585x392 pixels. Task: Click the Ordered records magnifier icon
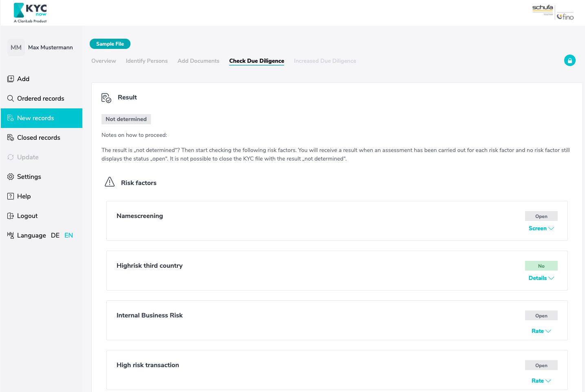[x=11, y=98]
